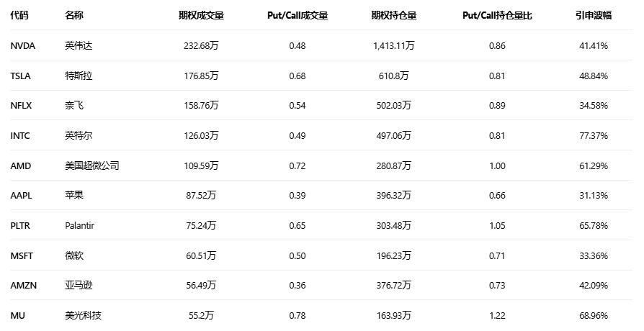Viewport: 644px width, 331px height.
Task: Open the 美国超微公司 stock name
Action: 91,165
